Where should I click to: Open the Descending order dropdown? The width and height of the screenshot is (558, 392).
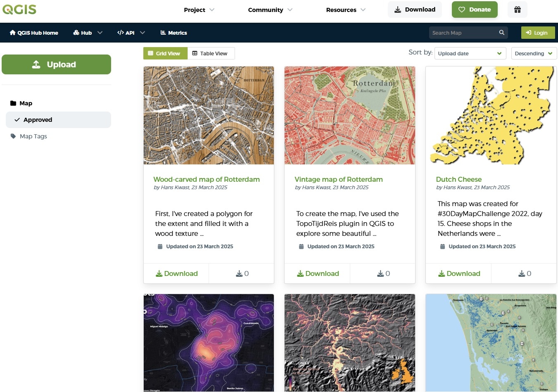pyautogui.click(x=534, y=53)
